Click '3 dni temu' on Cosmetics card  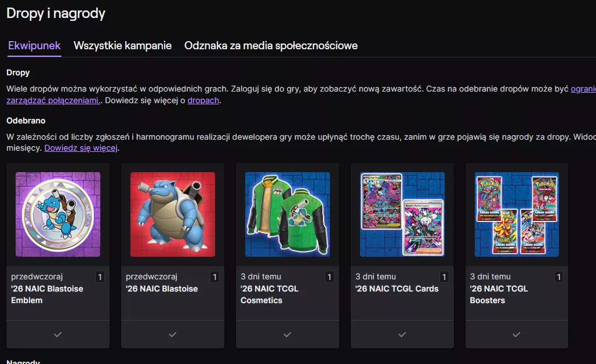261,276
